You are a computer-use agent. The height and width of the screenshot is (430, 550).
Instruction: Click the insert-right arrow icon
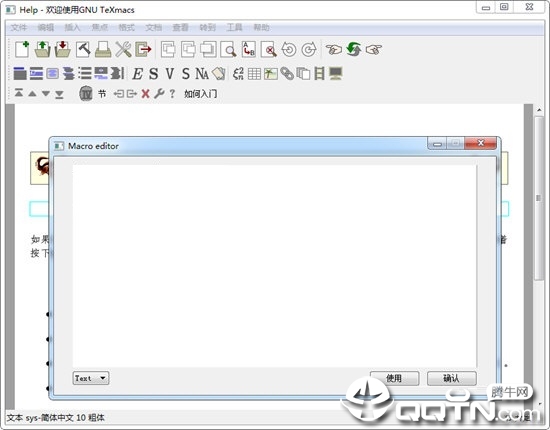point(132,94)
